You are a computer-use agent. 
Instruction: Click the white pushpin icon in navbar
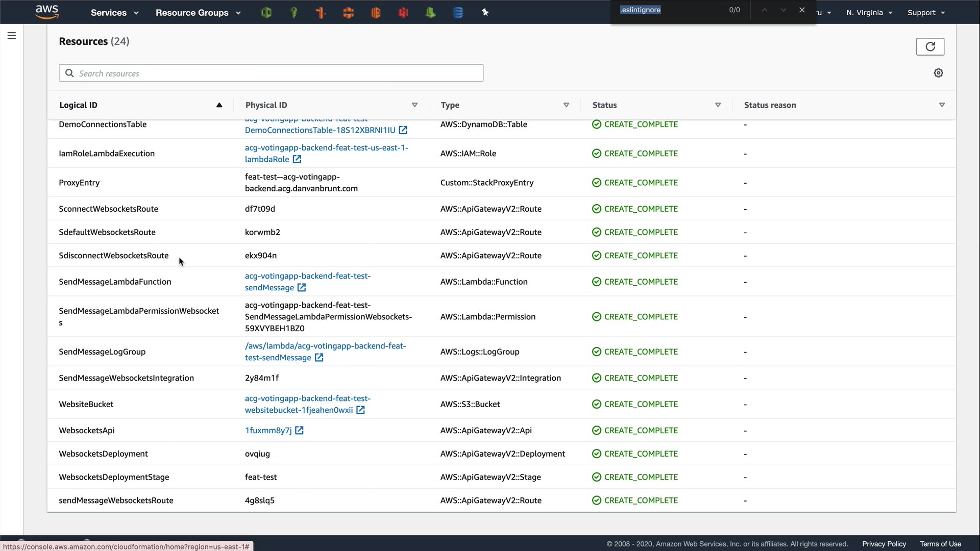[485, 13]
